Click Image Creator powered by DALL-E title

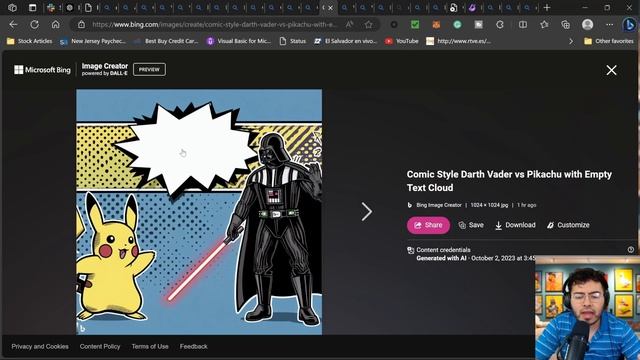[x=104, y=69]
